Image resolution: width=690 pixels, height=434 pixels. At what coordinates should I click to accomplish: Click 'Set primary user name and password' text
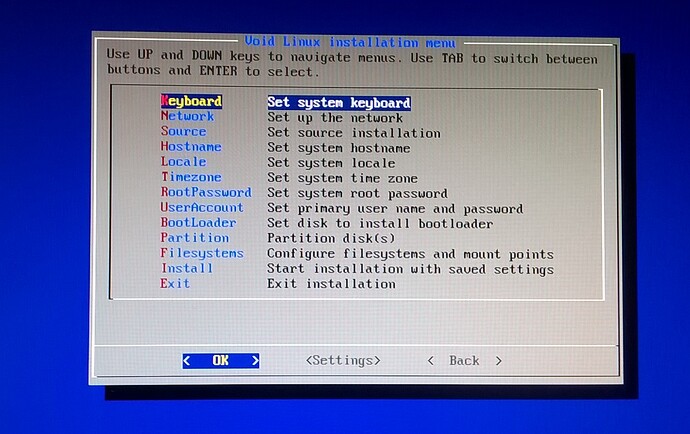(395, 208)
